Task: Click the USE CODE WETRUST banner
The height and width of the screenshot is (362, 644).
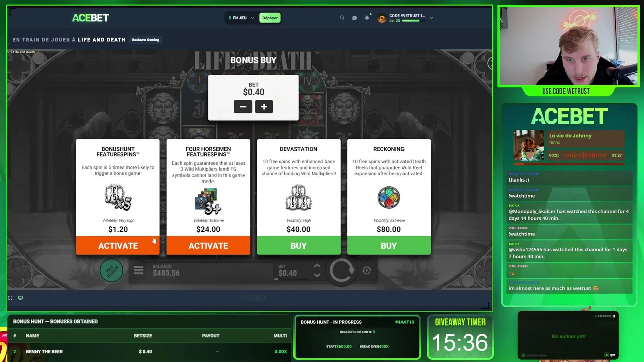Action: (x=566, y=91)
